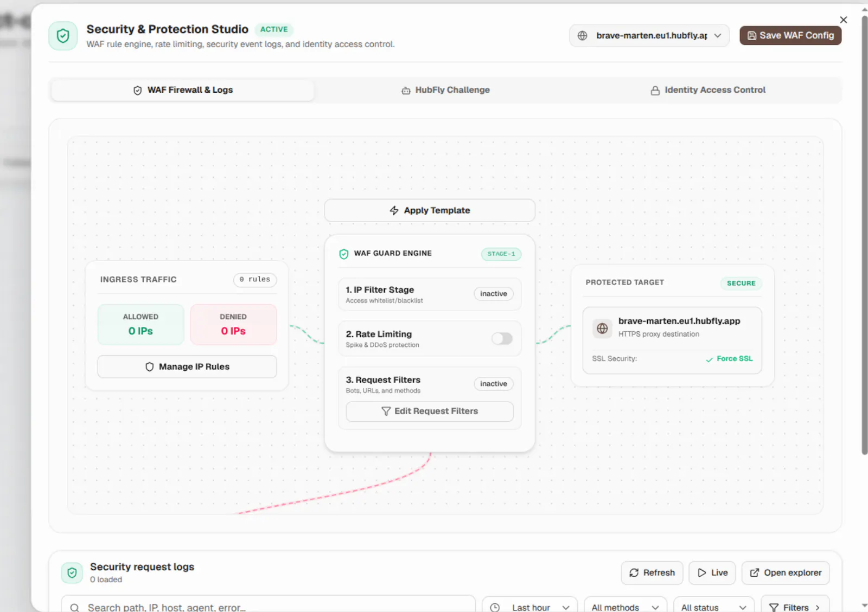Click the Request Filters inactive badge
The height and width of the screenshot is (612, 868).
pos(494,384)
